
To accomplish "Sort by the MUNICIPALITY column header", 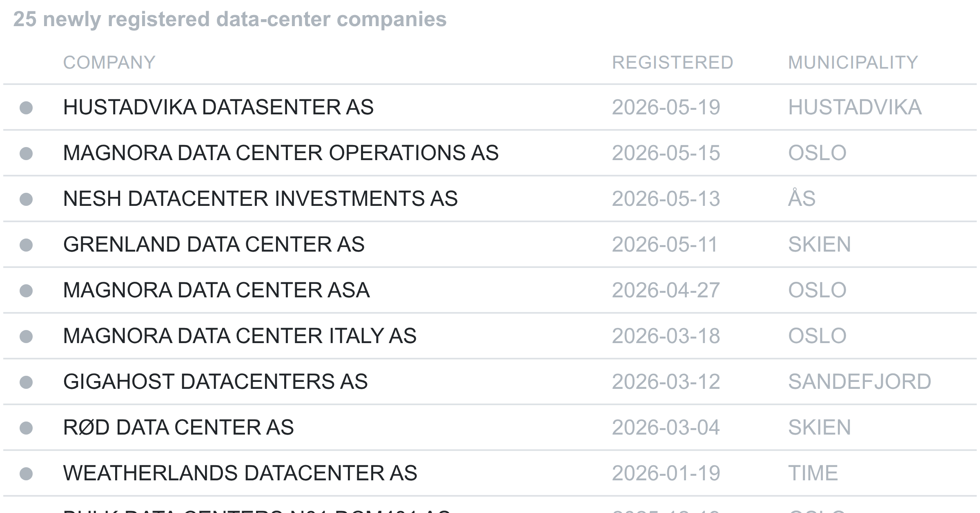I will [x=853, y=62].
